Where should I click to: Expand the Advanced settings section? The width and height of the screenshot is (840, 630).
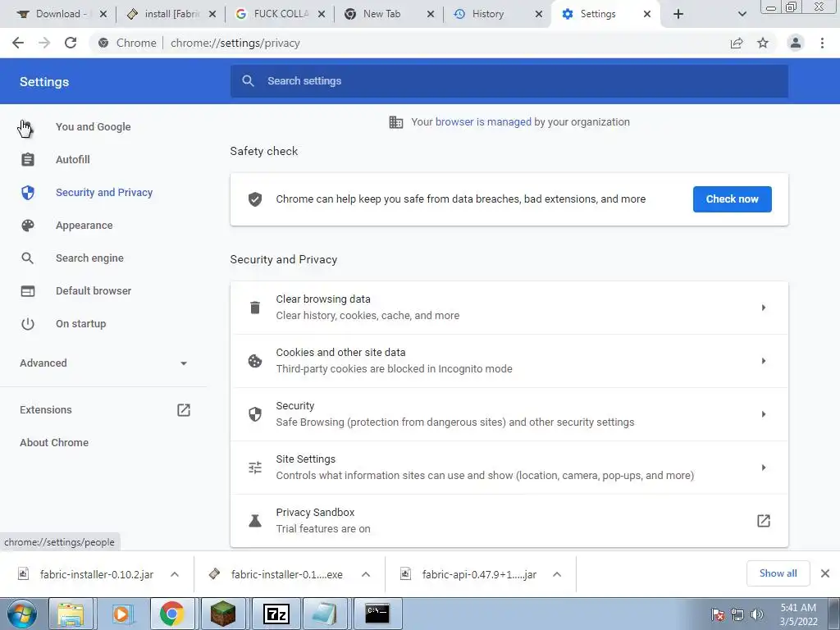[x=104, y=363]
